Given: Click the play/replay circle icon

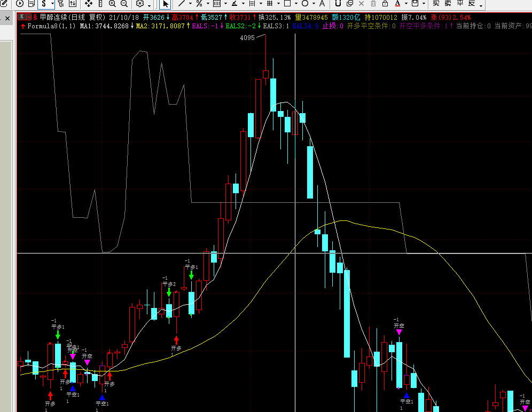Looking at the screenshot, I should pos(20,4).
